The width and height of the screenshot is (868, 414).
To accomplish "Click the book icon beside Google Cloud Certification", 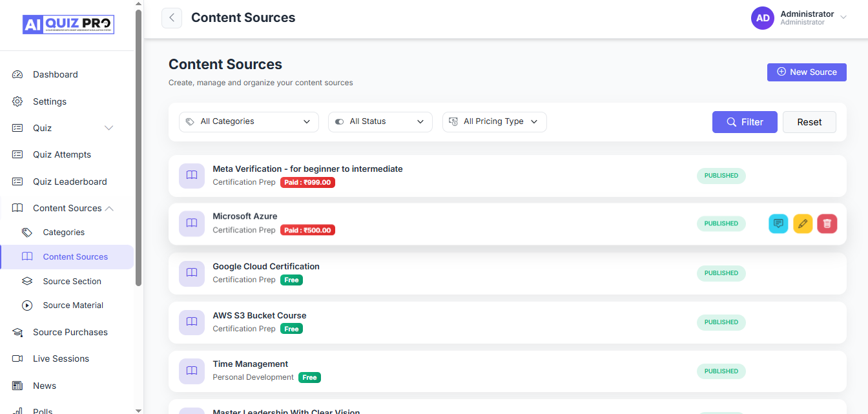I will click(x=192, y=273).
